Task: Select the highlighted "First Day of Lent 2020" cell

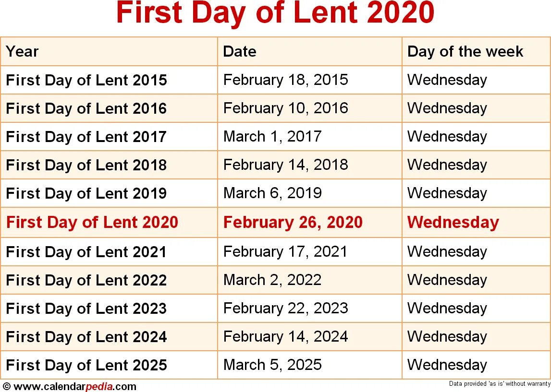Action: [92, 222]
